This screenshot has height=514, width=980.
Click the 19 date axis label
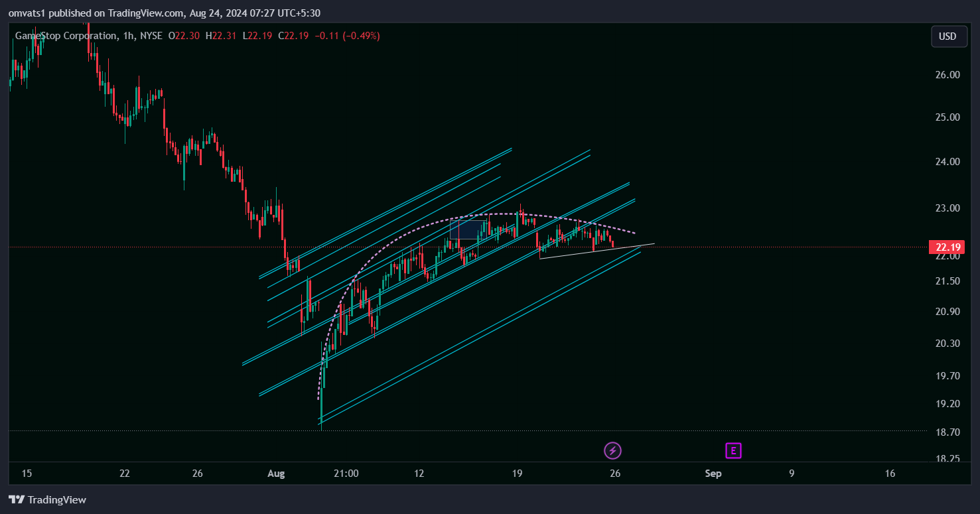point(518,474)
